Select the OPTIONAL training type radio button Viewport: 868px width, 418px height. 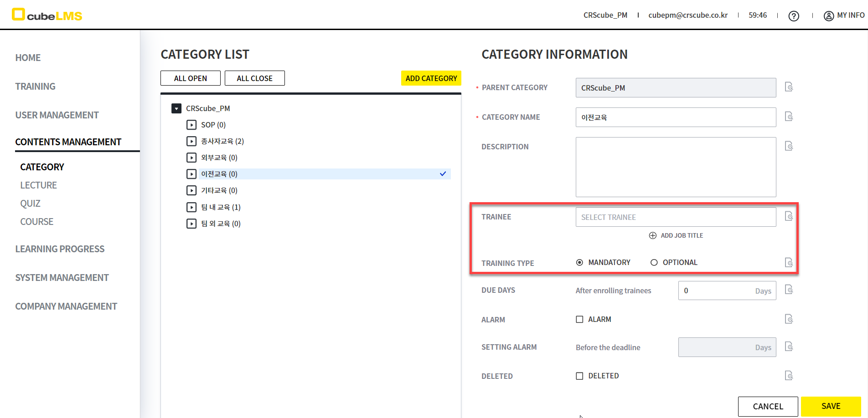(654, 262)
